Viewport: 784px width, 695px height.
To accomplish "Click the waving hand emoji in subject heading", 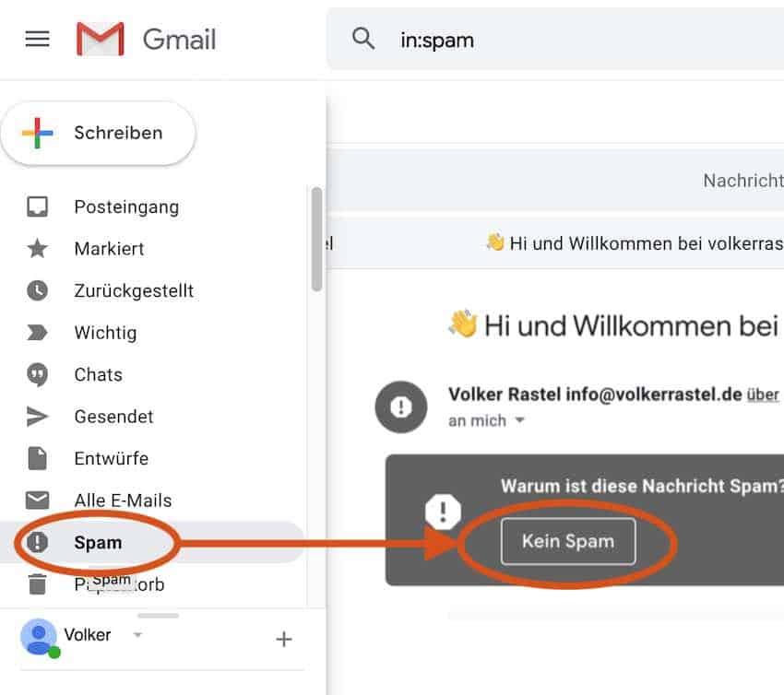I will point(463,324).
